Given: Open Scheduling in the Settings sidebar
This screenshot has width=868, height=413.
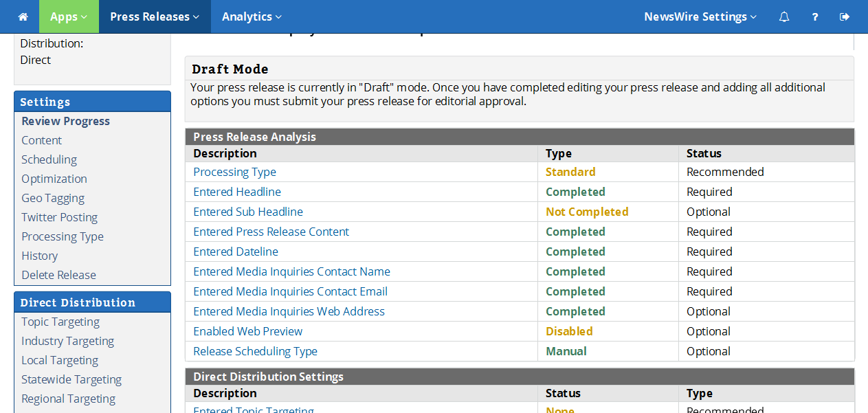Looking at the screenshot, I should click(x=49, y=159).
